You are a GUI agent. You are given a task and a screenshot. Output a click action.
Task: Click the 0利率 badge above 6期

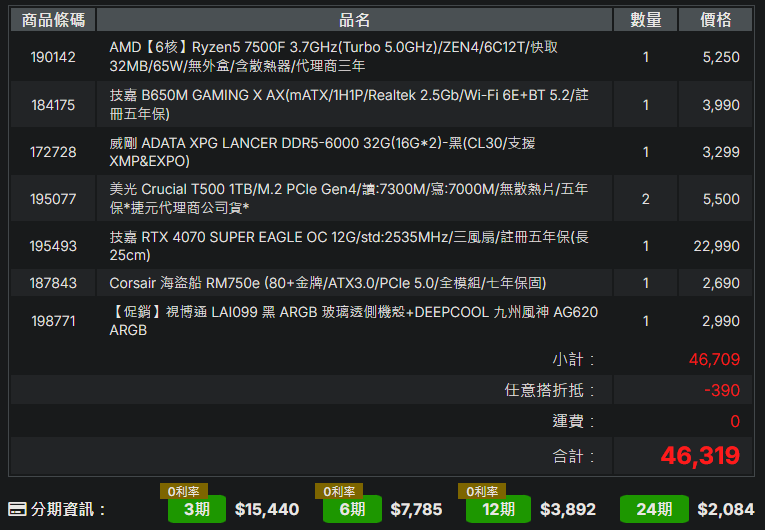[339, 491]
